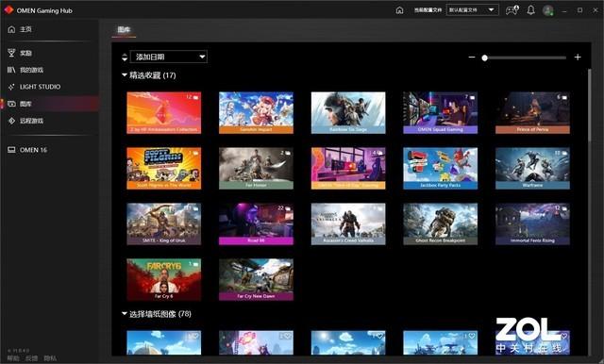Select the OMEN 16 laptop device icon
The height and width of the screenshot is (364, 604).
point(11,150)
